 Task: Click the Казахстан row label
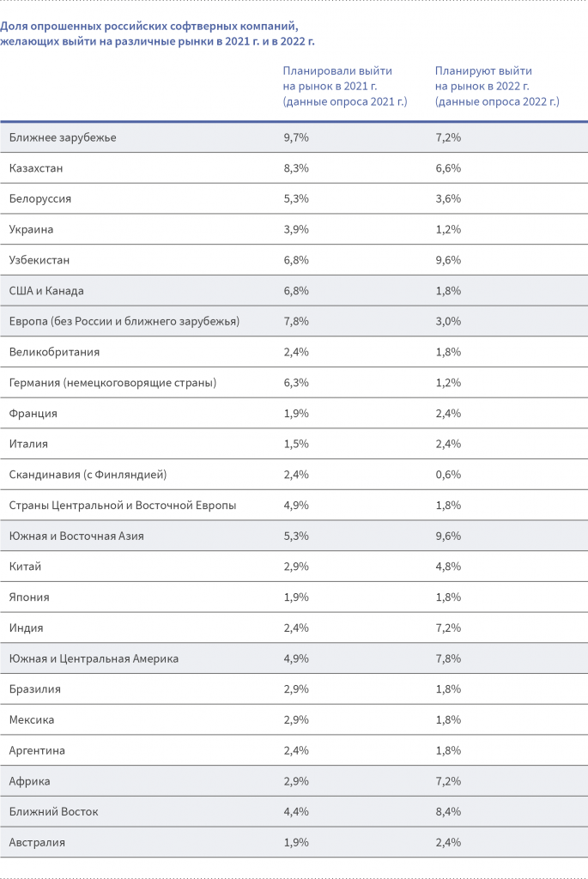(x=36, y=168)
